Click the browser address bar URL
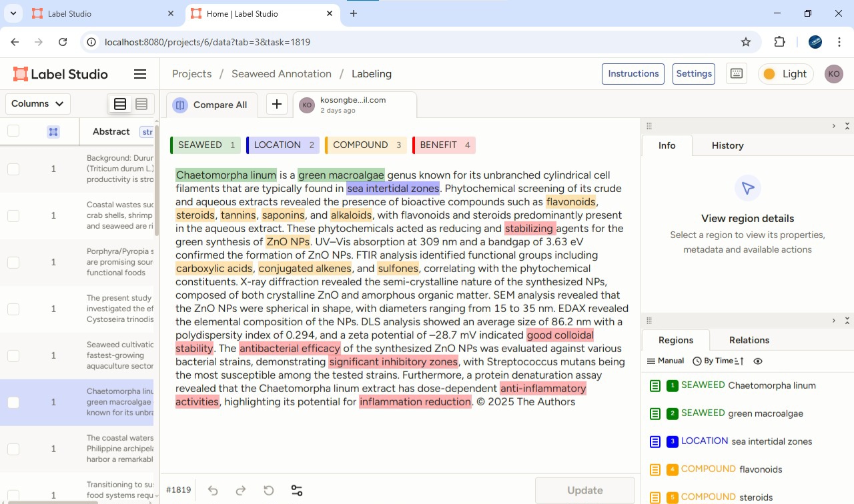Viewport: 854px width, 504px height. click(207, 42)
